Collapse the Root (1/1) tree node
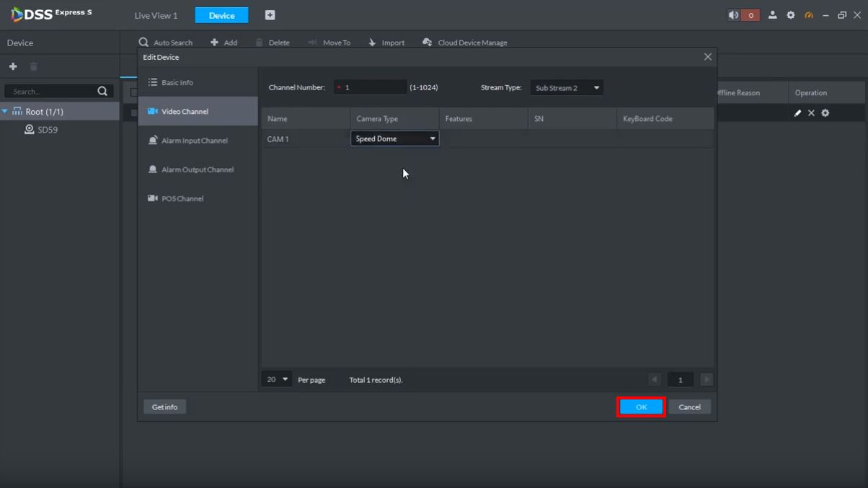 (x=5, y=112)
